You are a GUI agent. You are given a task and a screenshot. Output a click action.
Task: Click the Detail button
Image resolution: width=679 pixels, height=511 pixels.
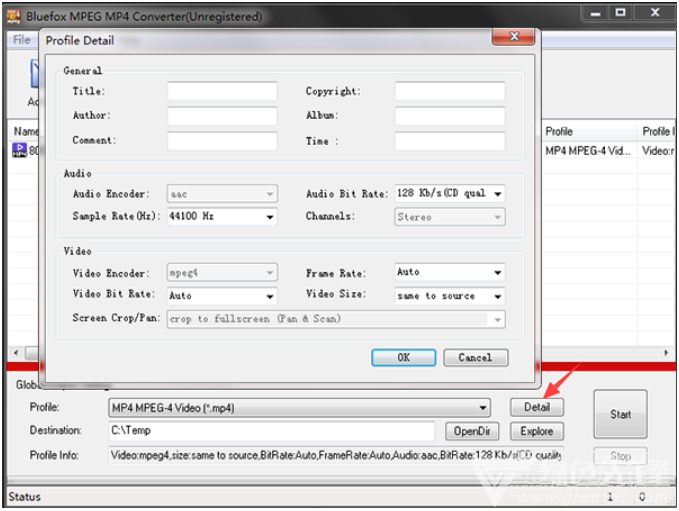pos(537,407)
